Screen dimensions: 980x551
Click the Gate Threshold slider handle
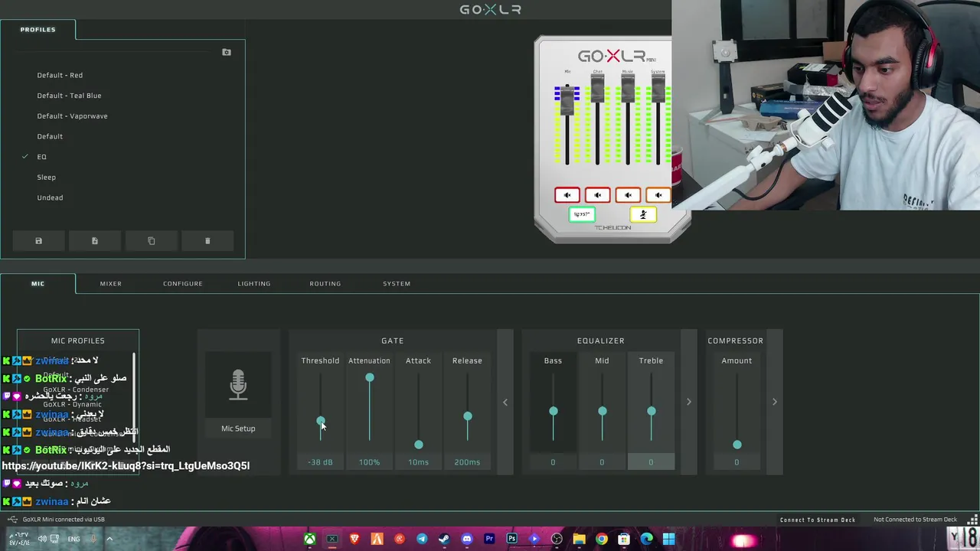pos(320,421)
